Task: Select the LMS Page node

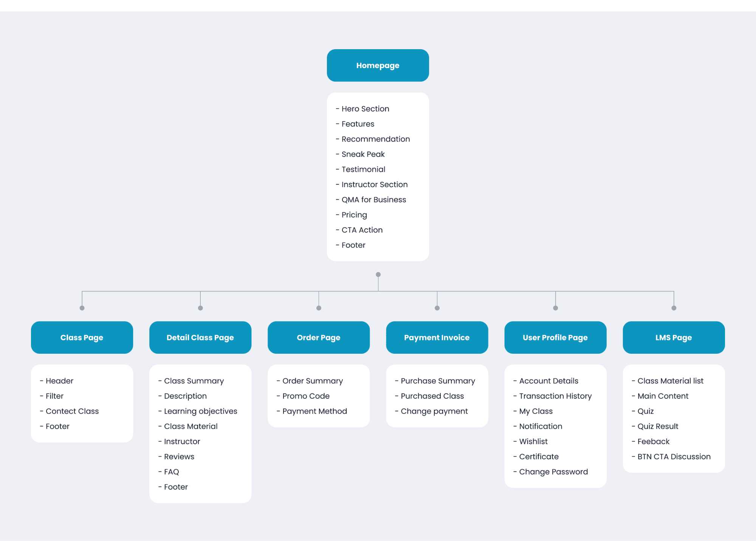Action: coord(674,337)
